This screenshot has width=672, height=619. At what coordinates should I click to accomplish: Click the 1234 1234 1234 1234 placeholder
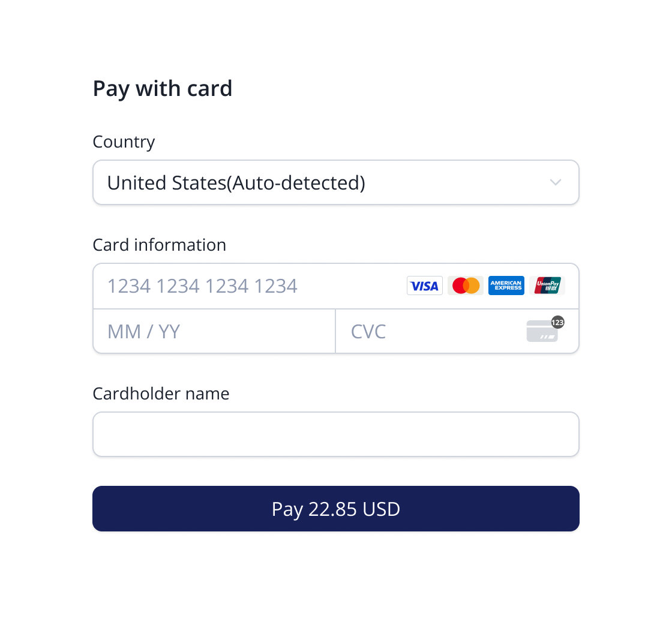202,286
